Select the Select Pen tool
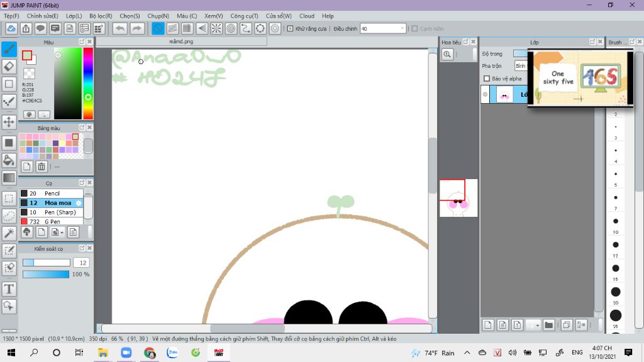 9,251
